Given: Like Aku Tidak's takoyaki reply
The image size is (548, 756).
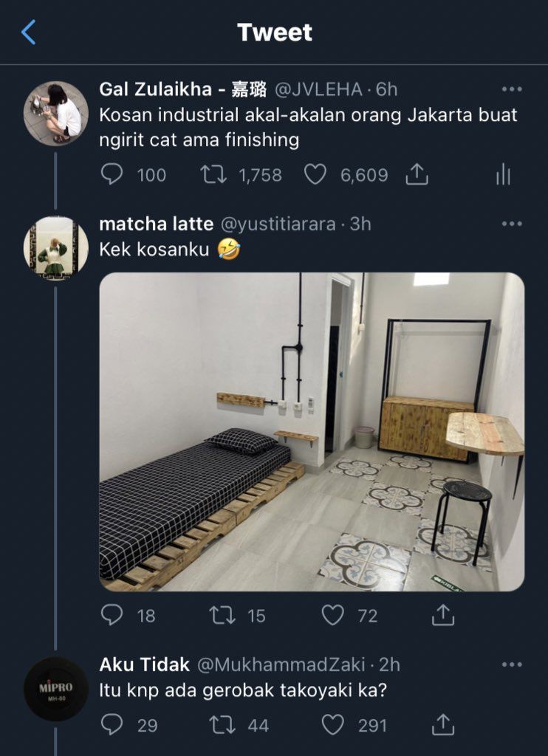Looking at the screenshot, I should click(x=333, y=725).
